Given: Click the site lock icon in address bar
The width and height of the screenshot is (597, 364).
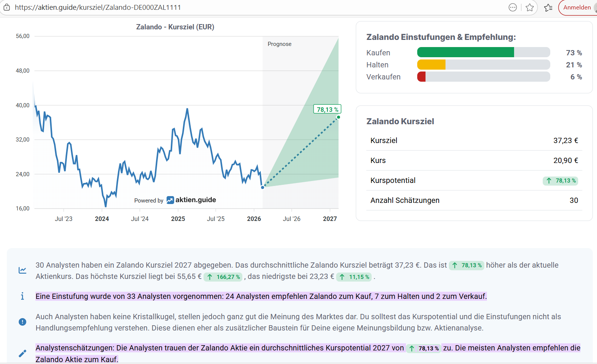Looking at the screenshot, I should click(7, 8).
